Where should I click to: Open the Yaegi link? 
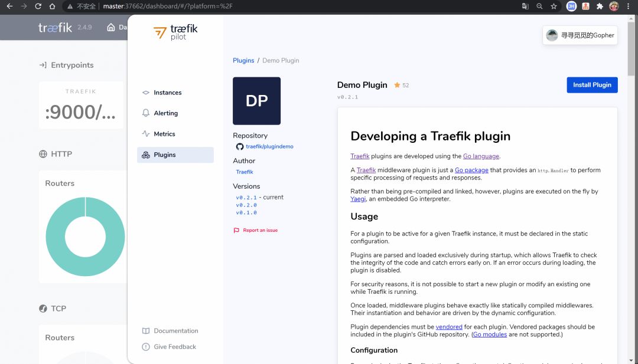coord(358,199)
